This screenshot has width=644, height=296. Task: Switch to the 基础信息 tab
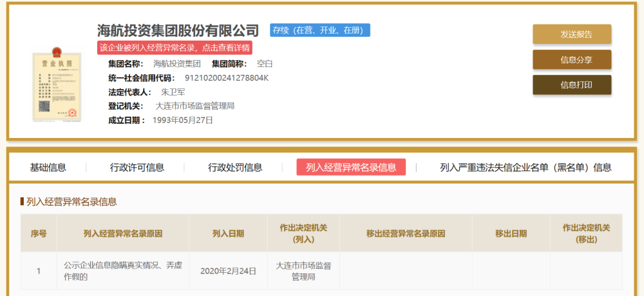pyautogui.click(x=48, y=167)
